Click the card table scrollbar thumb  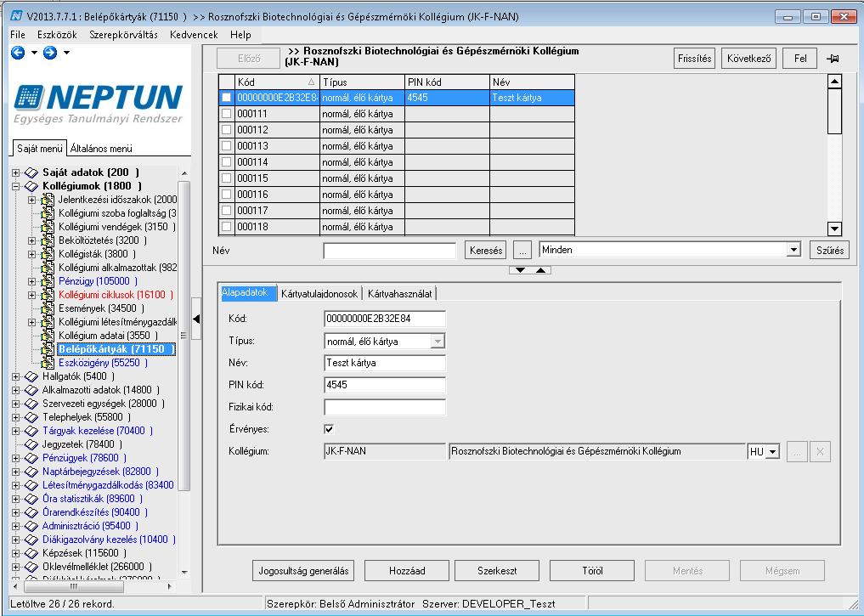coord(835,111)
